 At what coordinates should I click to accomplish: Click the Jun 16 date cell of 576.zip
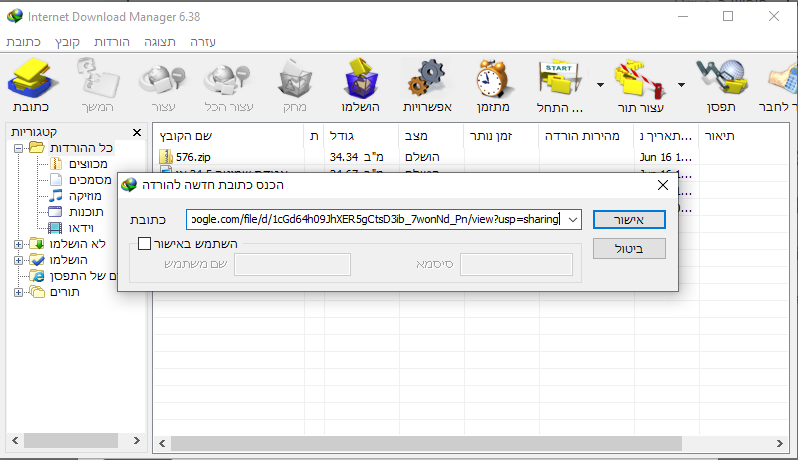coord(666,157)
